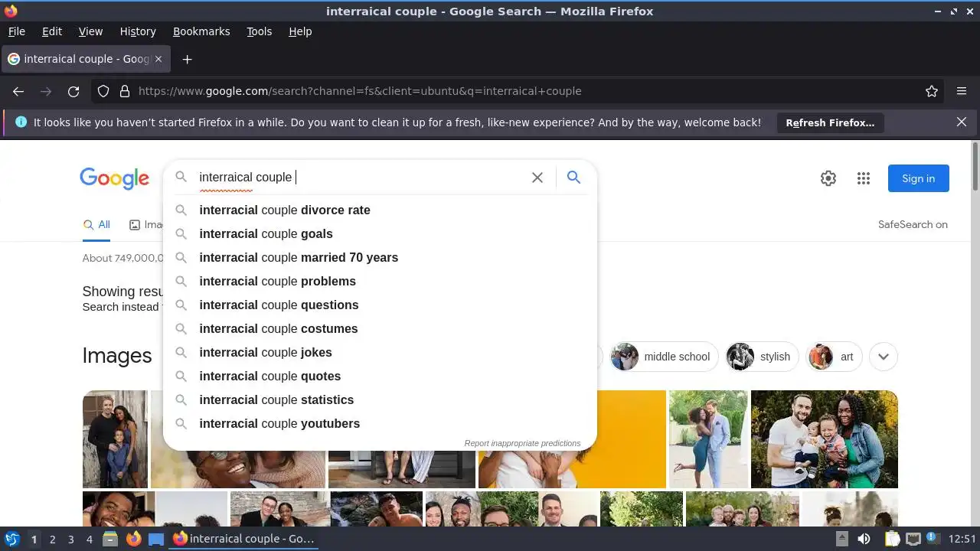The image size is (980, 551).
Task: Choose suggestion interracial couple goals
Action: point(380,233)
